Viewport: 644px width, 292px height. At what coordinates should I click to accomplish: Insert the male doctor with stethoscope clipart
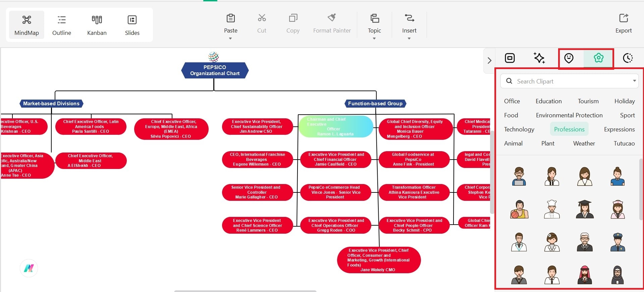point(519,242)
